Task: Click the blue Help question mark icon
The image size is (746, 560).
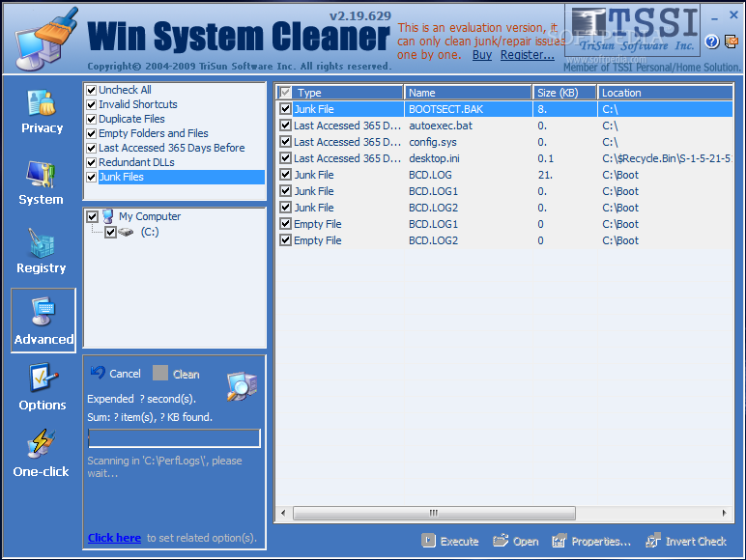Action: click(712, 42)
